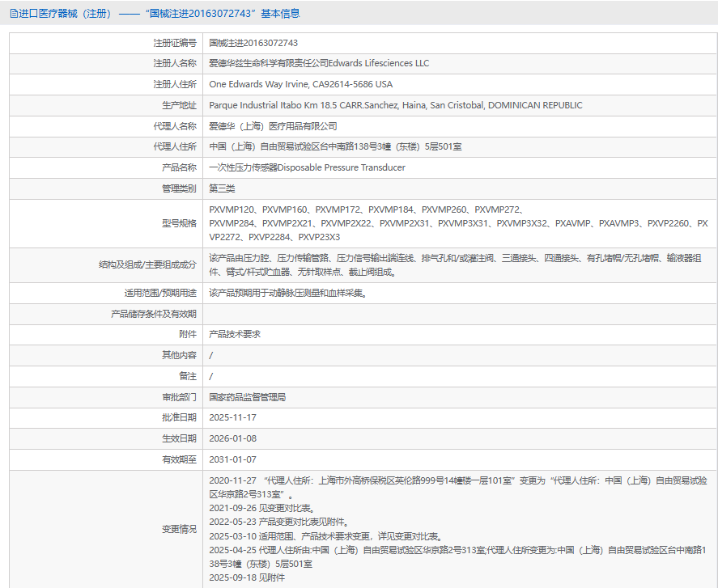Click the agent name 爱德华（上海）医疗用品有限公司
The height and width of the screenshot is (588, 718).
273,126
